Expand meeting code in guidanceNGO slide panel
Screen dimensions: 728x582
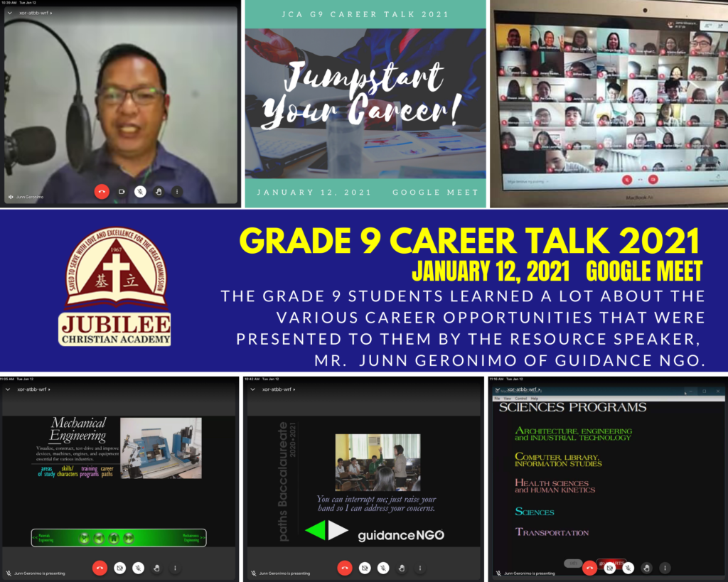point(279,389)
